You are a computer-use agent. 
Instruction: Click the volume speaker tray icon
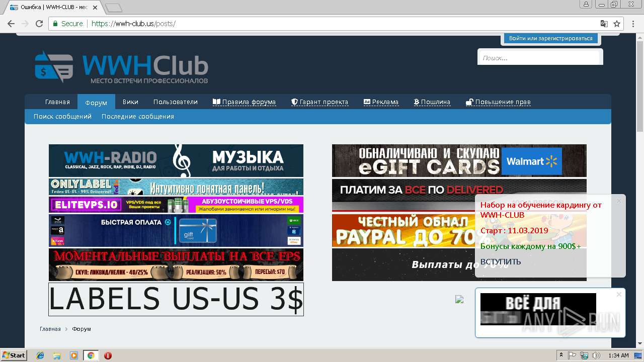pos(596,355)
